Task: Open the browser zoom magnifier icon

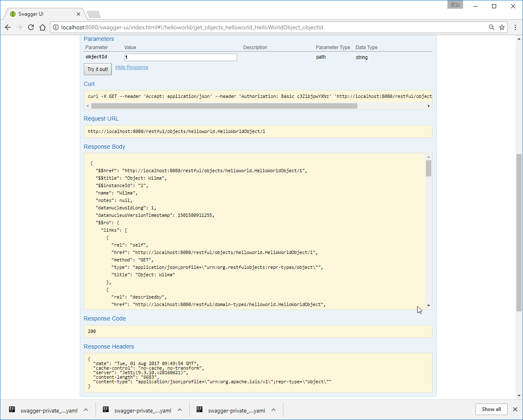Action: (491, 27)
